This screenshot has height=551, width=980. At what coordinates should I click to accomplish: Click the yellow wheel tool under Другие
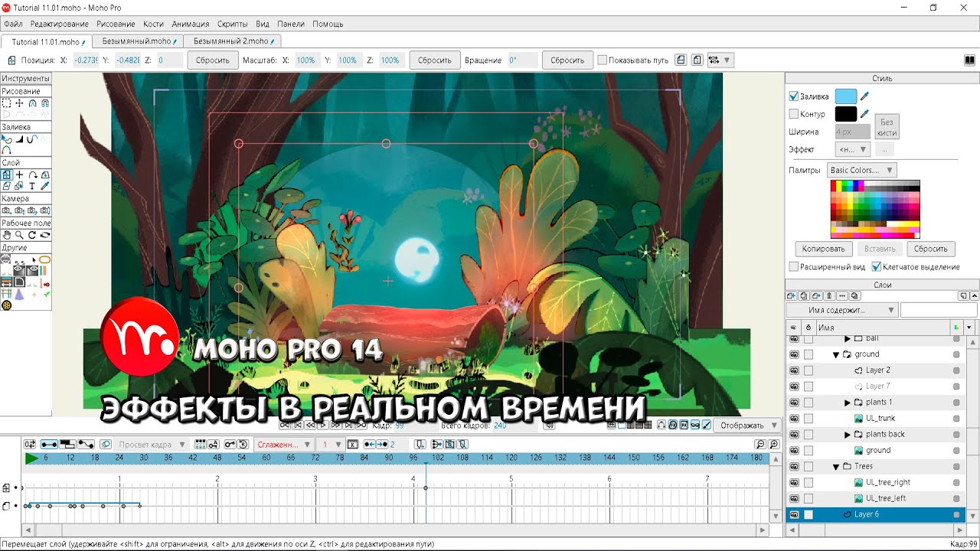coord(7,305)
